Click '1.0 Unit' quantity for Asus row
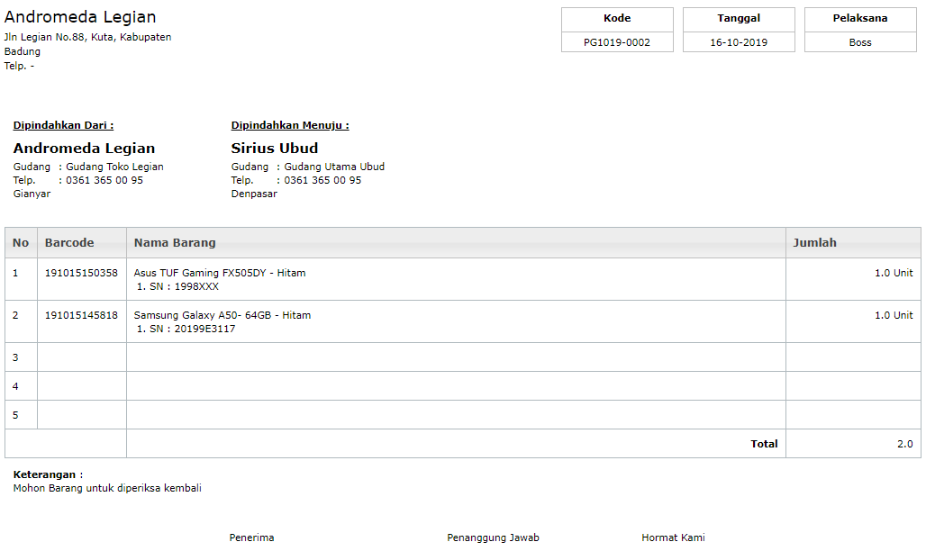 (x=894, y=273)
